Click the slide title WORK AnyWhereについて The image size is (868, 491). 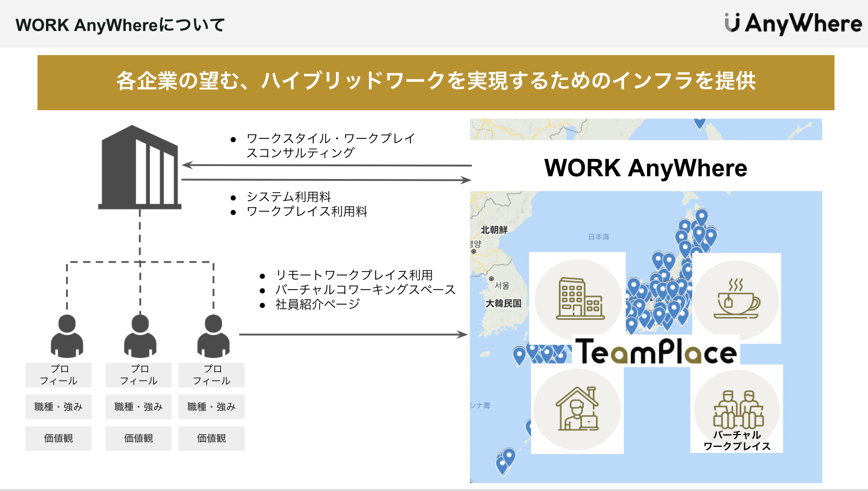pyautogui.click(x=120, y=25)
